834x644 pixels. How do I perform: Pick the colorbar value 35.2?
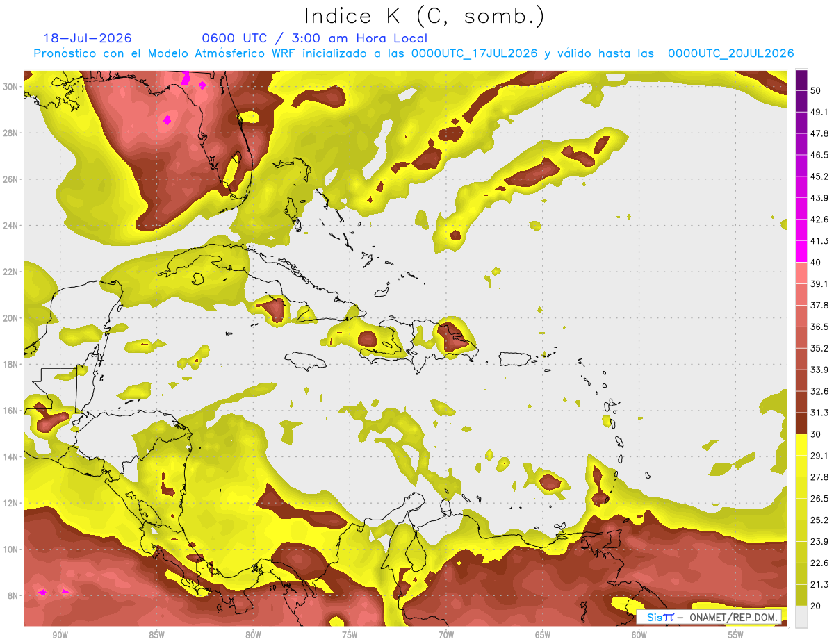pyautogui.click(x=820, y=348)
